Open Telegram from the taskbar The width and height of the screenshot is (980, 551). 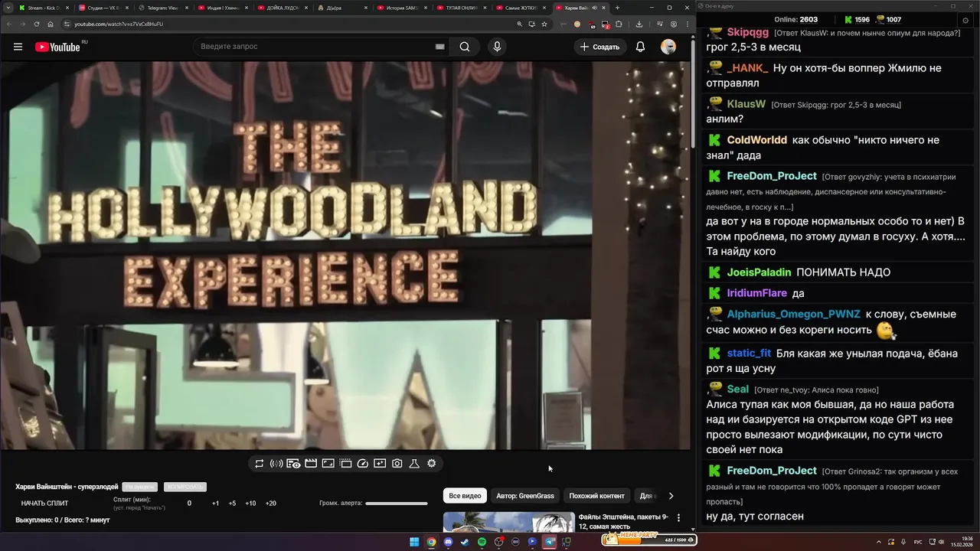pyautogui.click(x=549, y=542)
